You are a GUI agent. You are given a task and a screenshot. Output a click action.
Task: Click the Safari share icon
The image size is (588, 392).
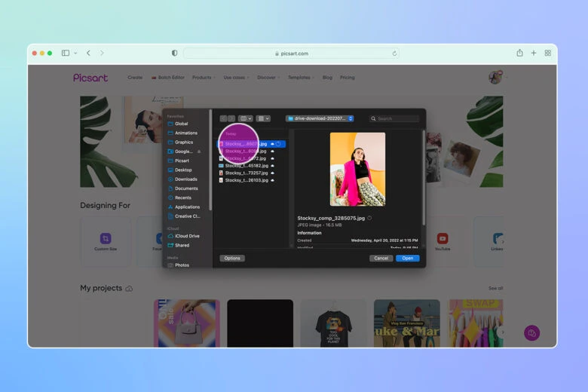[x=519, y=53]
